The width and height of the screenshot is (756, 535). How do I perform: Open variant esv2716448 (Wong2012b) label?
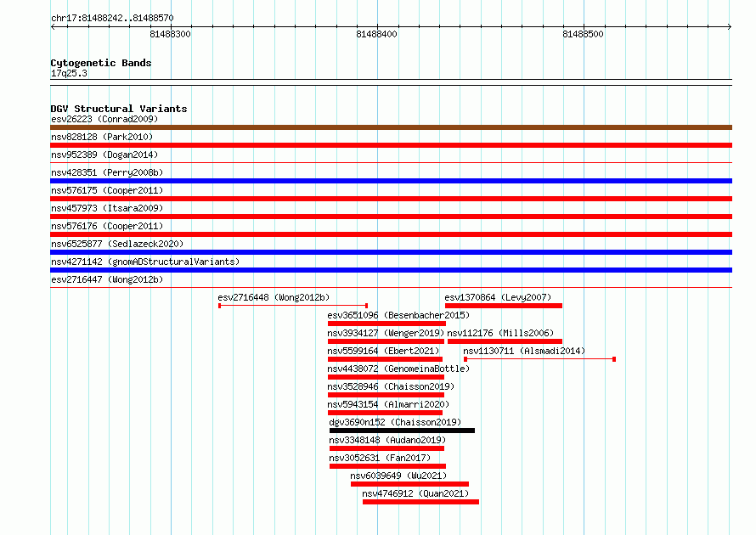pos(274,297)
